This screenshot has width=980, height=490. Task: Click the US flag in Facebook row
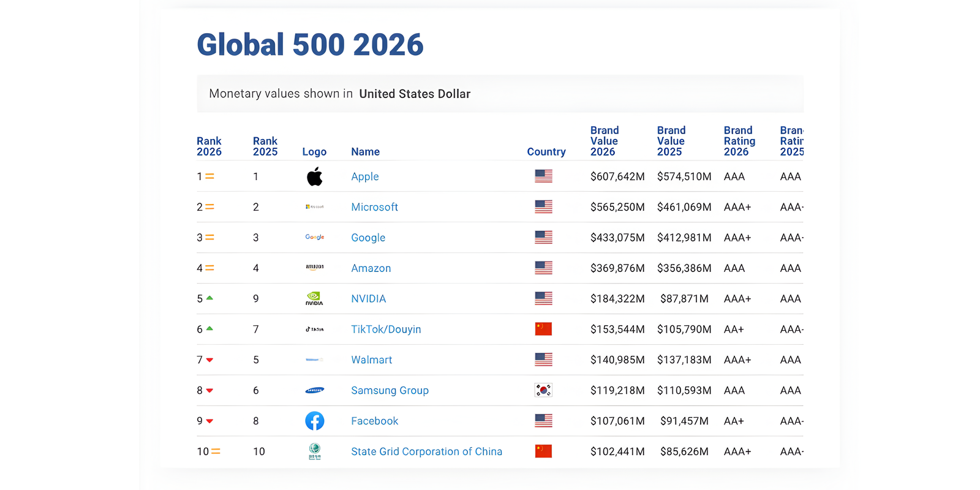[543, 421]
